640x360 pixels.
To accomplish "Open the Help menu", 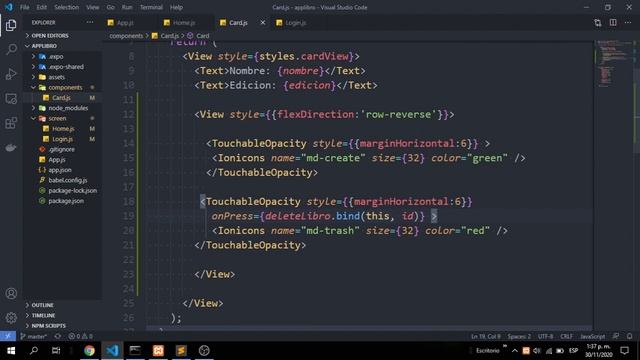I will (x=176, y=7).
